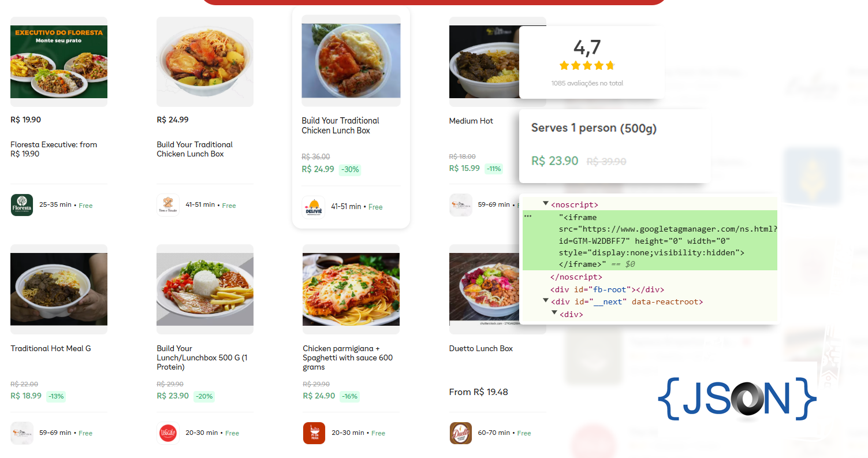Select the -30% discount badge

tap(349, 169)
